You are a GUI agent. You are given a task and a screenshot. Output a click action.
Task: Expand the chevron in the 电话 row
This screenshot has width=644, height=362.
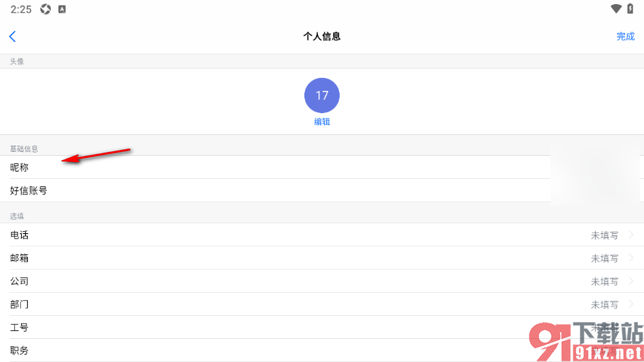tap(631, 235)
